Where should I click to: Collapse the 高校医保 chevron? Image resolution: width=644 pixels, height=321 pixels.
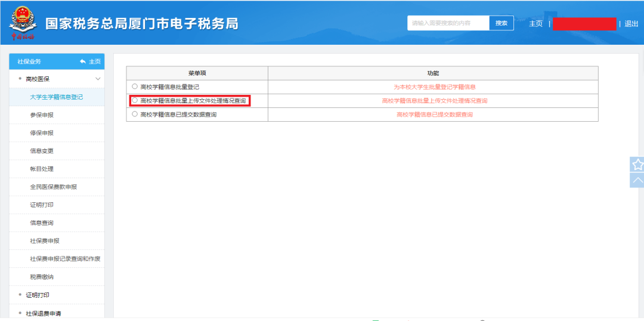pyautogui.click(x=98, y=79)
